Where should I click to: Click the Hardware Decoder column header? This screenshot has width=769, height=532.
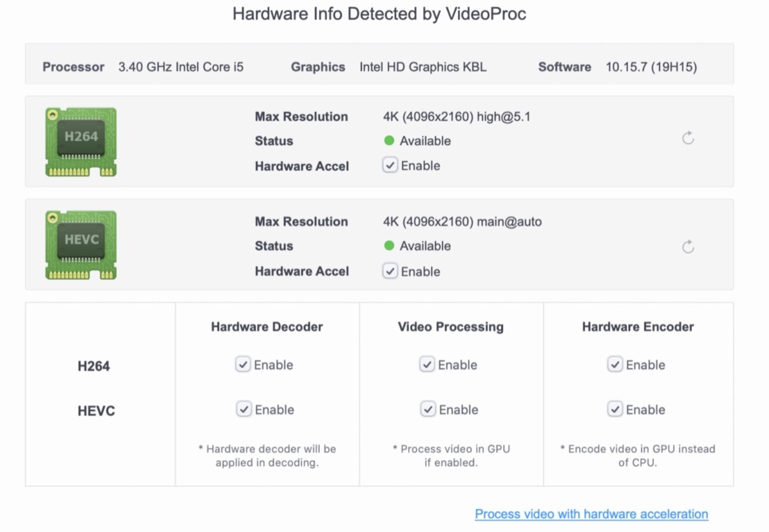267,327
